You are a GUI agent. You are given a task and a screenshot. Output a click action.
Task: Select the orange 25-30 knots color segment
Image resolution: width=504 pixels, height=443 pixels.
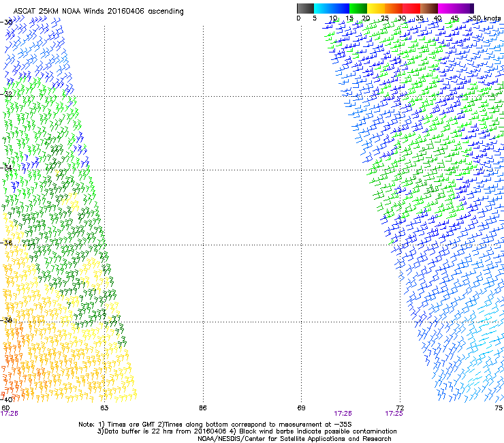[x=394, y=8]
